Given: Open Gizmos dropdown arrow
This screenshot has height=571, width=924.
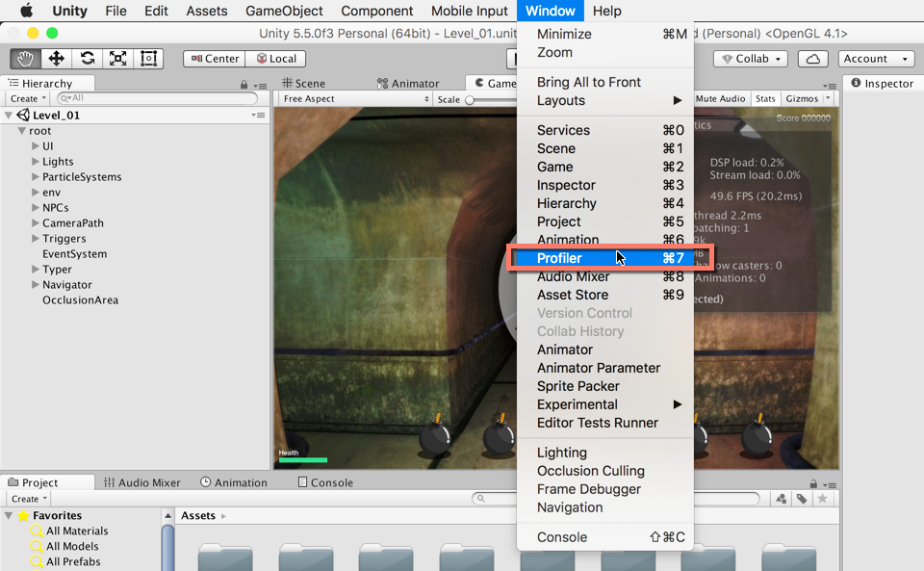Looking at the screenshot, I should (828, 98).
